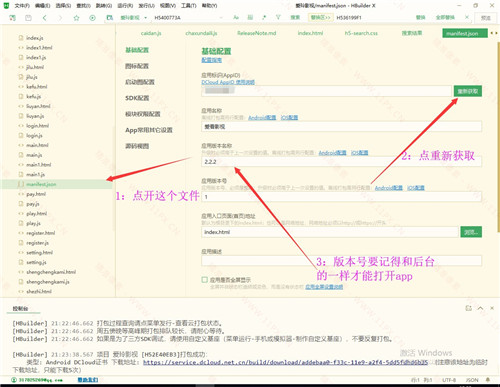Click the save file toolbar icon
The width and height of the screenshot is (500, 387).
(x=28, y=18)
